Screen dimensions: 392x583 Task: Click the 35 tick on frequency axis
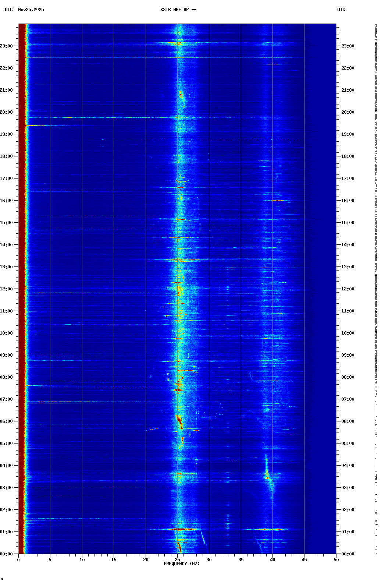click(241, 559)
